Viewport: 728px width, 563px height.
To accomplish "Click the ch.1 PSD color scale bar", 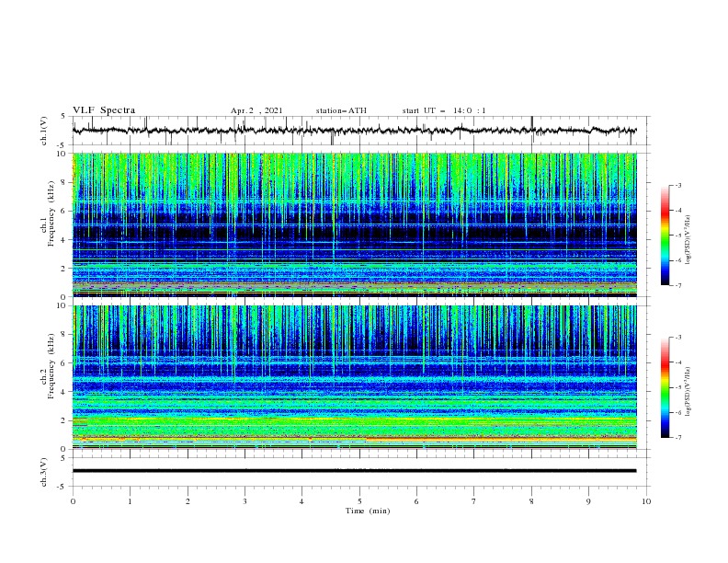I will tap(665, 236).
